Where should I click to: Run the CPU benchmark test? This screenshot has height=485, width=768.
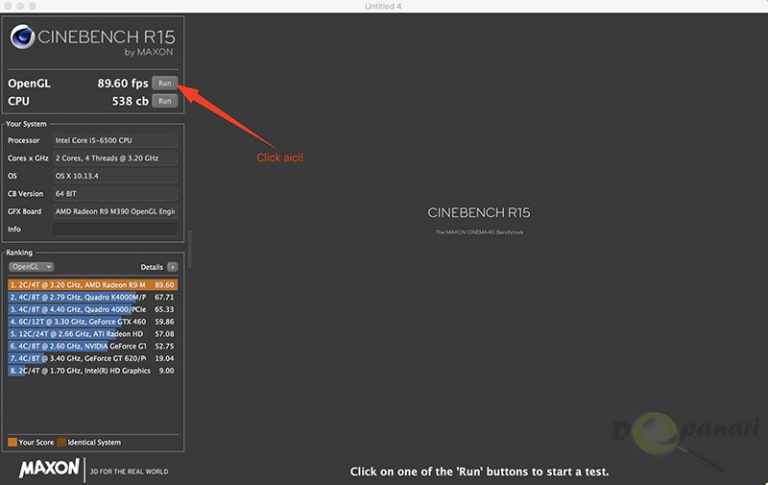[x=165, y=101]
